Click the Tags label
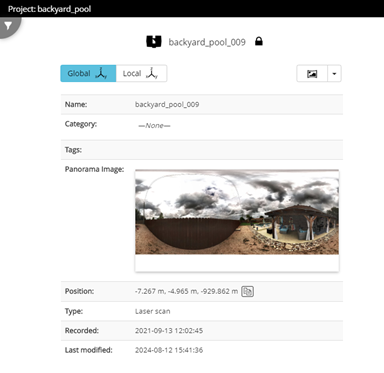Screen dimensions: 384x373 coord(73,150)
